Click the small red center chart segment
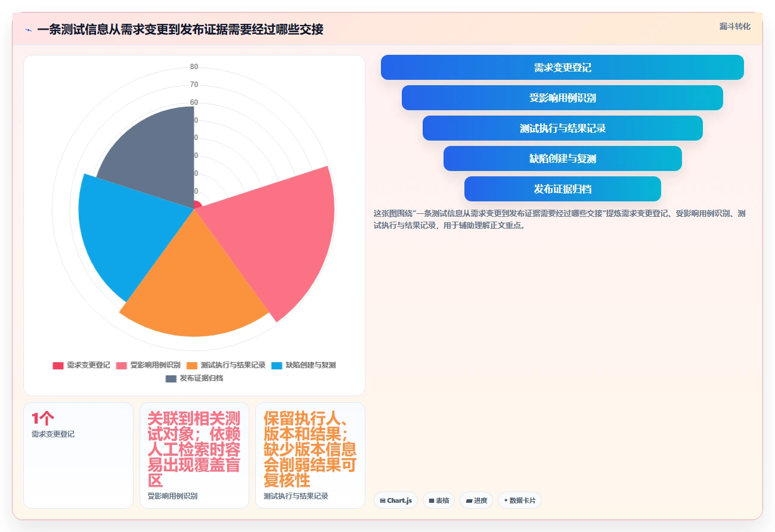775x532 pixels. pyautogui.click(x=197, y=205)
